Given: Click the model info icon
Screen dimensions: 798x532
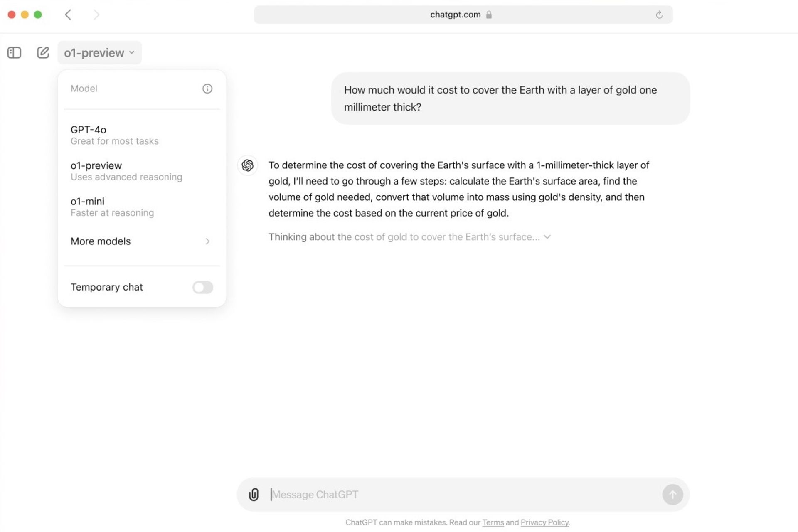Looking at the screenshot, I should click(207, 89).
